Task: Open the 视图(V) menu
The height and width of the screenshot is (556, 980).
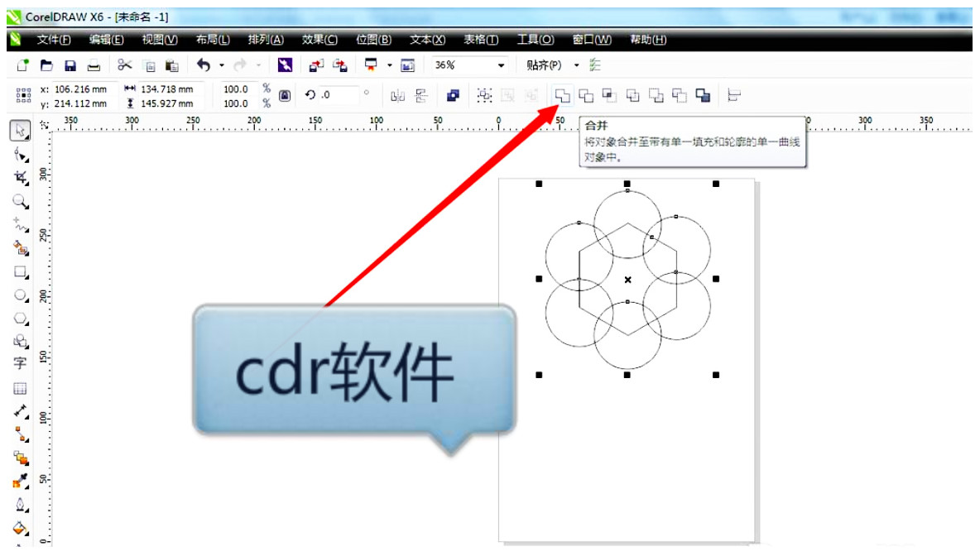Action: pos(160,40)
